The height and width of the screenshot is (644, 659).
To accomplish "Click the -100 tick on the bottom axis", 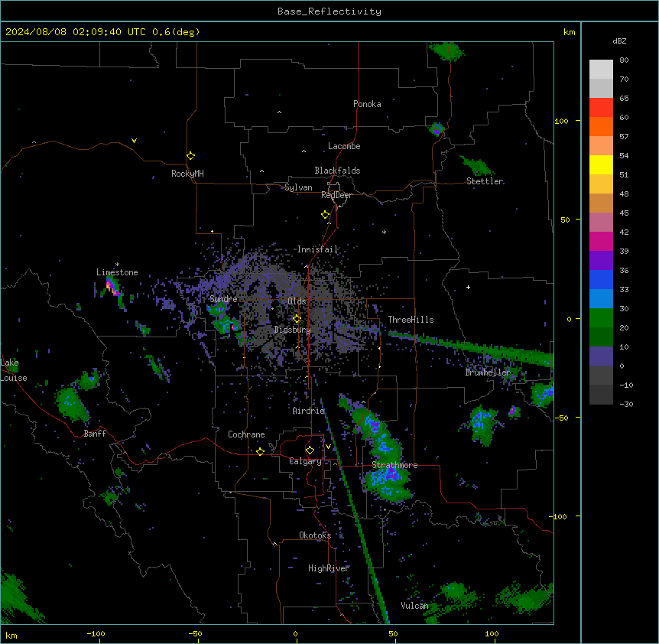I will pyautogui.click(x=96, y=633).
